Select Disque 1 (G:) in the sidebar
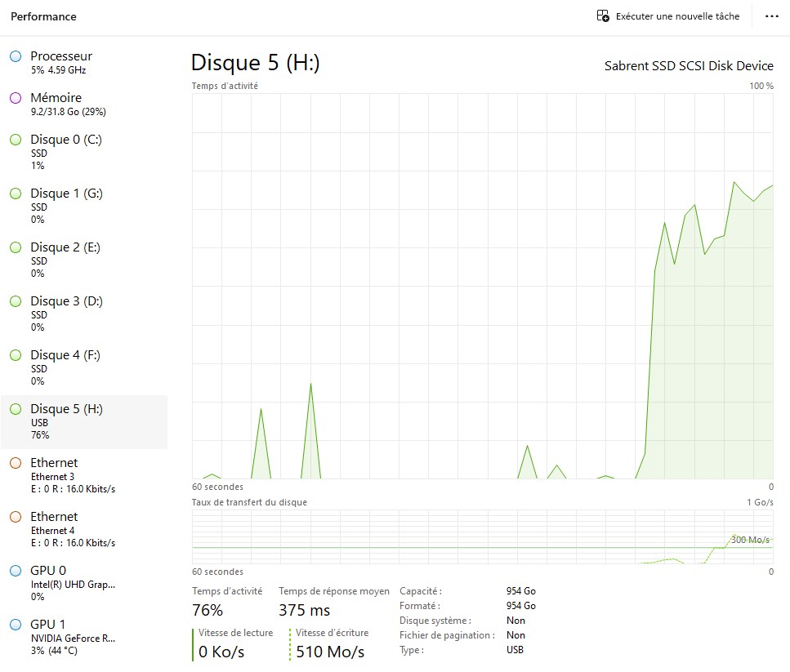The height and width of the screenshot is (672, 790). (66, 205)
